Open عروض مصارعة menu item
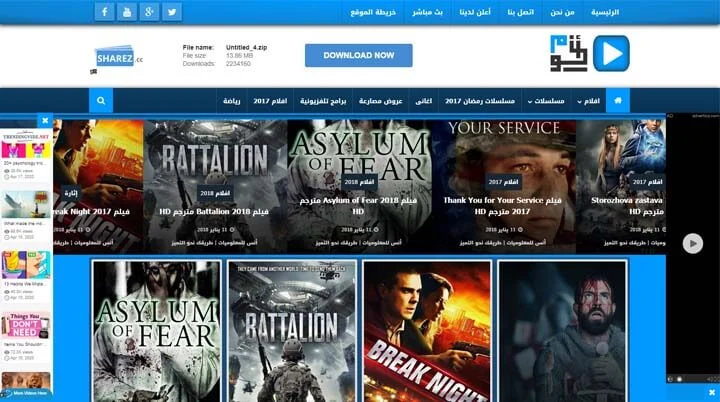This screenshot has height=402, width=720. tap(381, 101)
